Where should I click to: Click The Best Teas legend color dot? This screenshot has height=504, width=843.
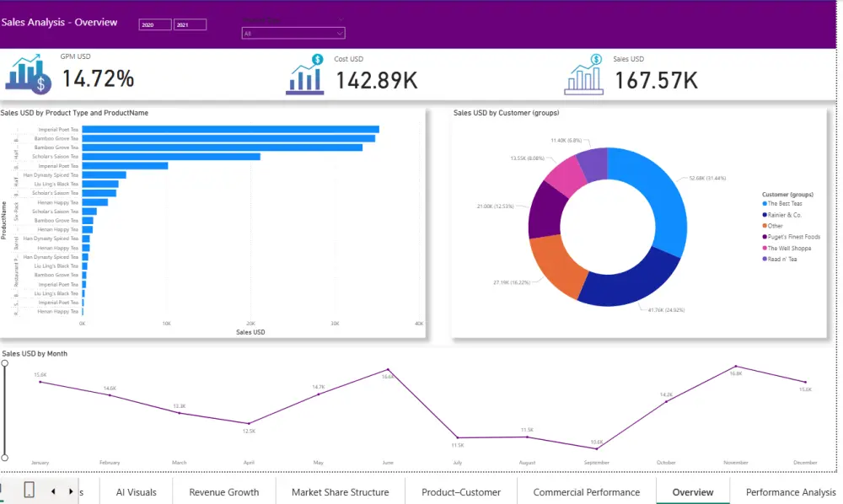click(765, 204)
